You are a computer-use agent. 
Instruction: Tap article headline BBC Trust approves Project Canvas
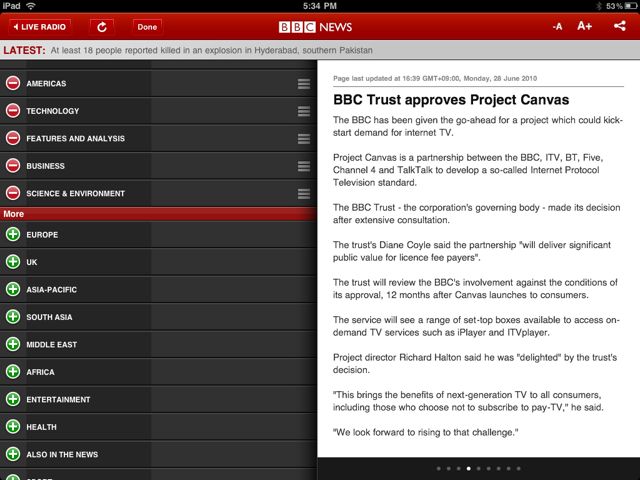(451, 100)
